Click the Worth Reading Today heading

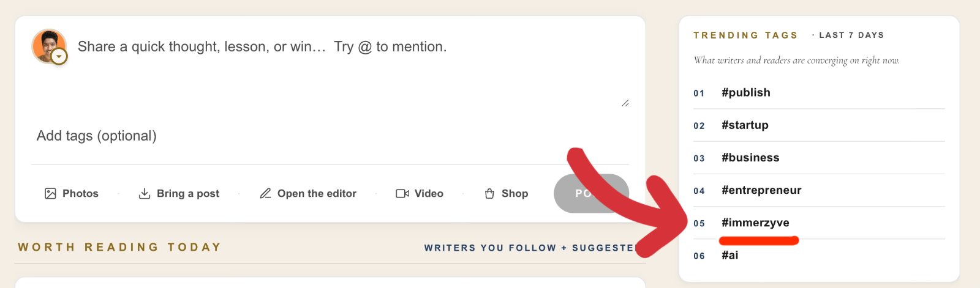click(119, 247)
